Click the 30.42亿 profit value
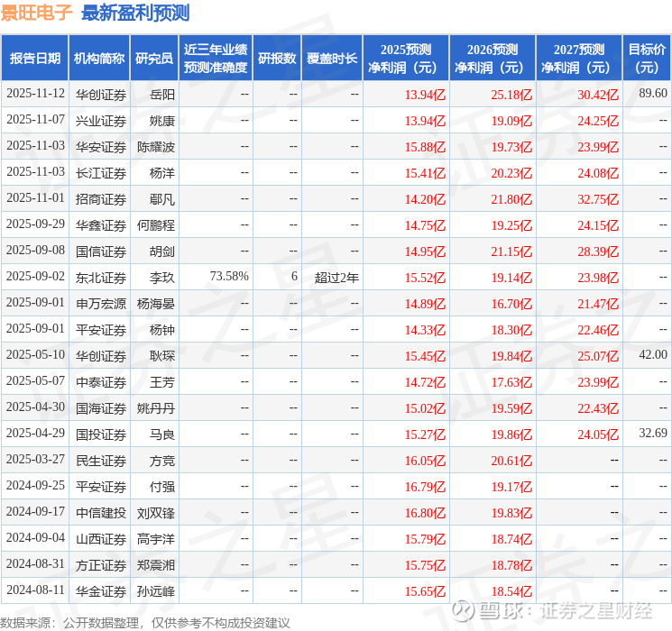 click(x=598, y=95)
